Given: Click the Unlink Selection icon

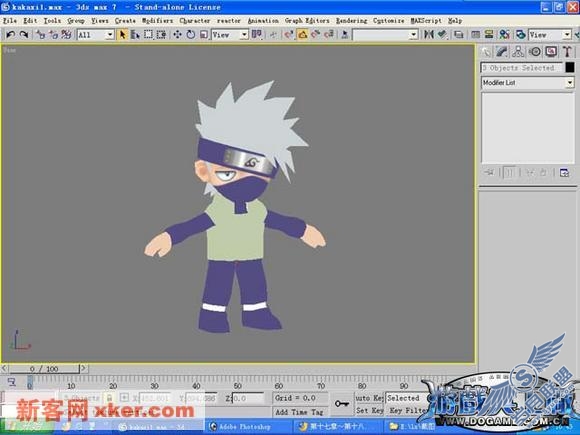Looking at the screenshot, I should (x=53, y=35).
